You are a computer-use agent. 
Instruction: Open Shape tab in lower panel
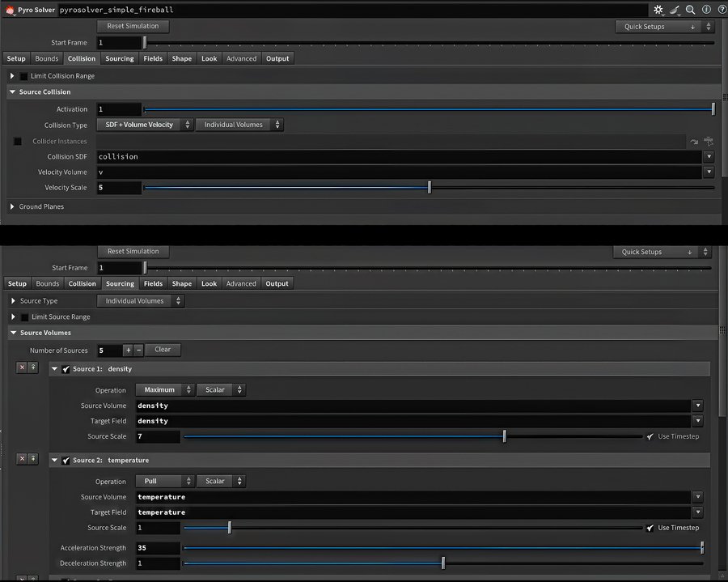[181, 283]
